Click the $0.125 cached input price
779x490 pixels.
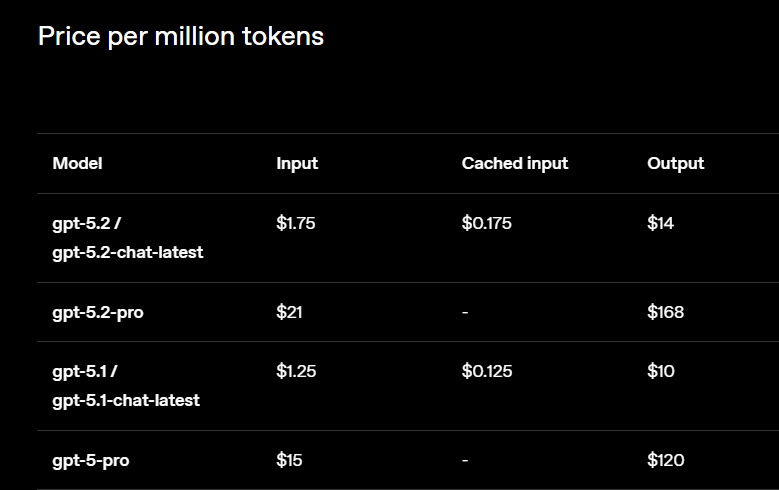(x=487, y=371)
